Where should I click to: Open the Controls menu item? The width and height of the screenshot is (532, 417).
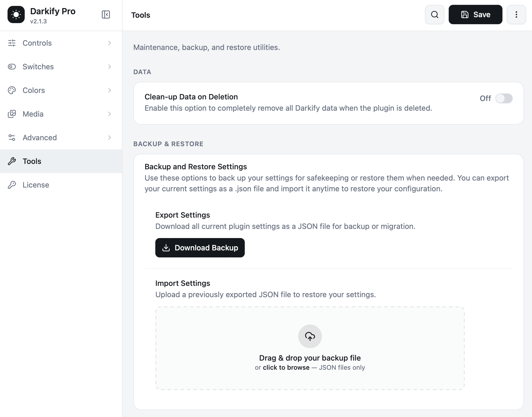(61, 43)
